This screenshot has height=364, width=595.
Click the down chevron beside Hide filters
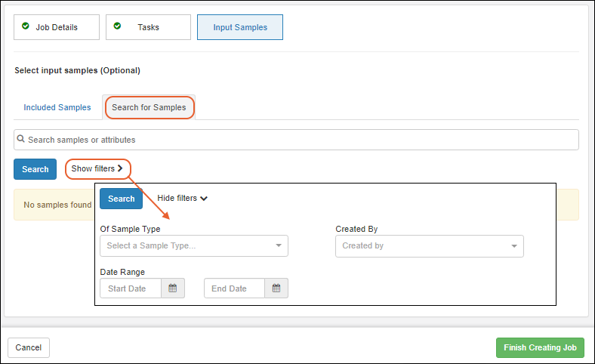(x=204, y=199)
